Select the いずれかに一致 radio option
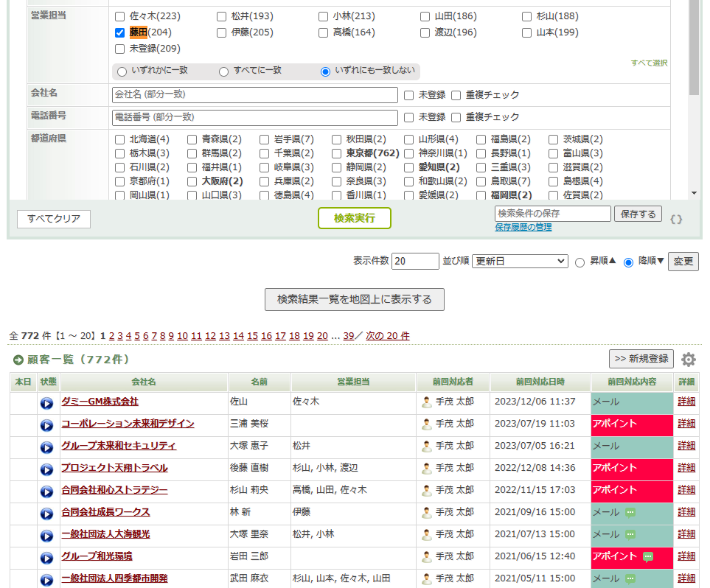 click(x=122, y=71)
